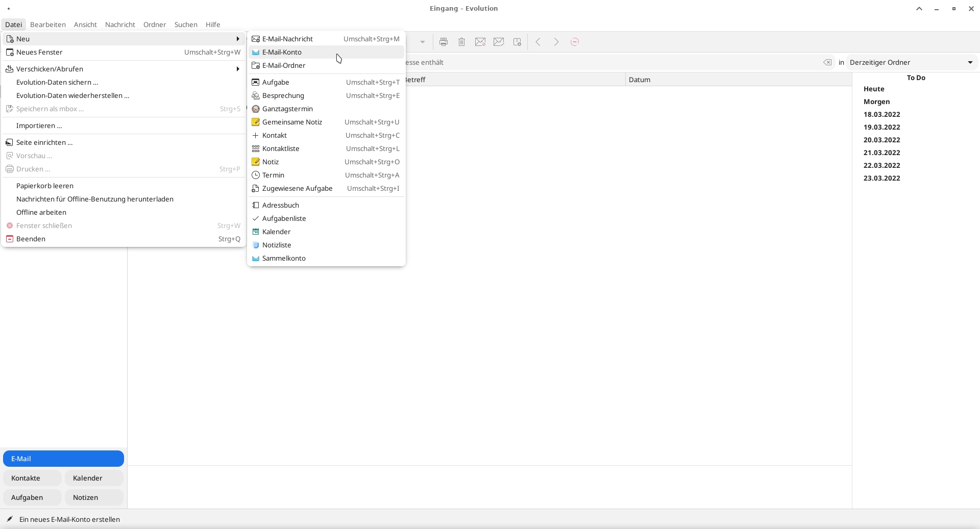Select 'Aufgabe' new item entry

(326, 82)
